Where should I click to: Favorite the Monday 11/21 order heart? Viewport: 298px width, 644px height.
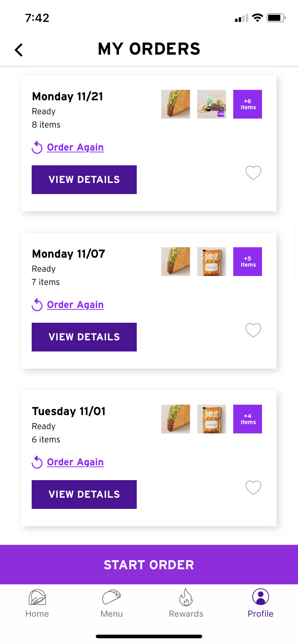click(x=253, y=172)
